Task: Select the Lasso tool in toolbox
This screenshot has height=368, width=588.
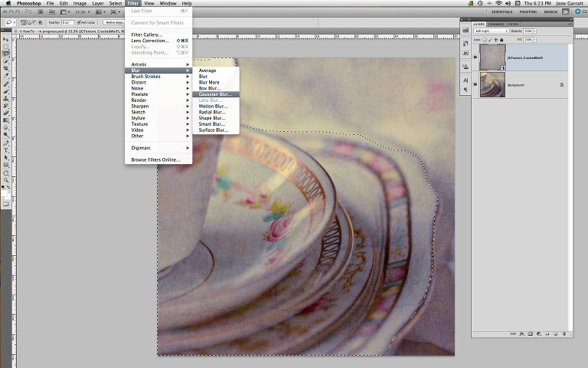Action: (6, 54)
